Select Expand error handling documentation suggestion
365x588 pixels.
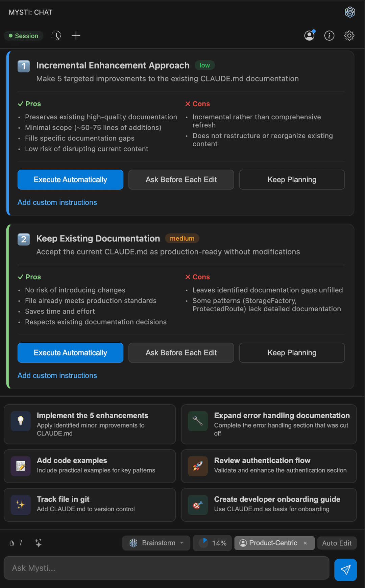point(269,424)
